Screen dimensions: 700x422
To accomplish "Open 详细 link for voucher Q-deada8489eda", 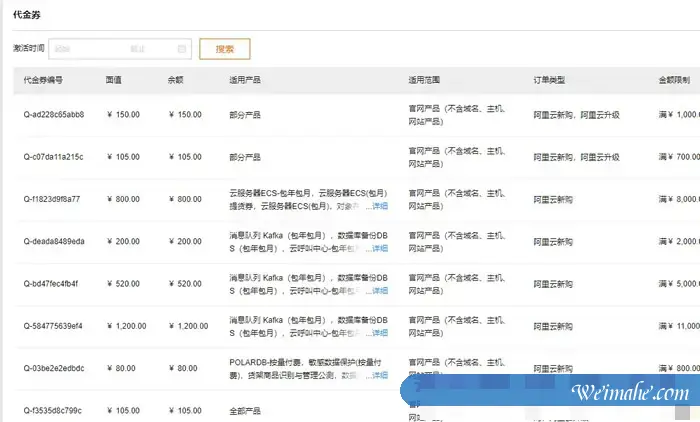I will [x=380, y=248].
